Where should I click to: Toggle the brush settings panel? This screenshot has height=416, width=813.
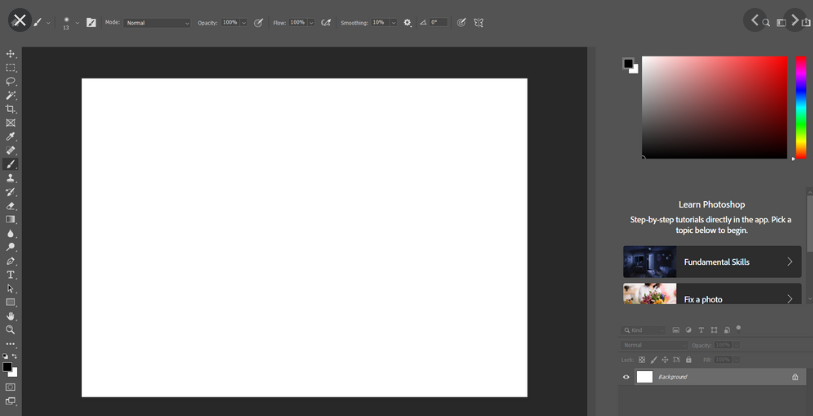[x=91, y=22]
